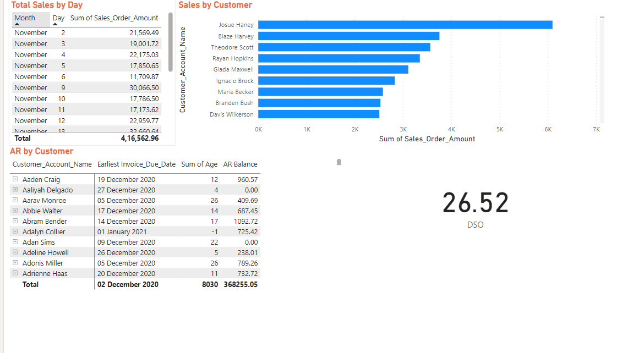
Task: Expand the Aaliyah Delgado row
Action: coord(15,190)
